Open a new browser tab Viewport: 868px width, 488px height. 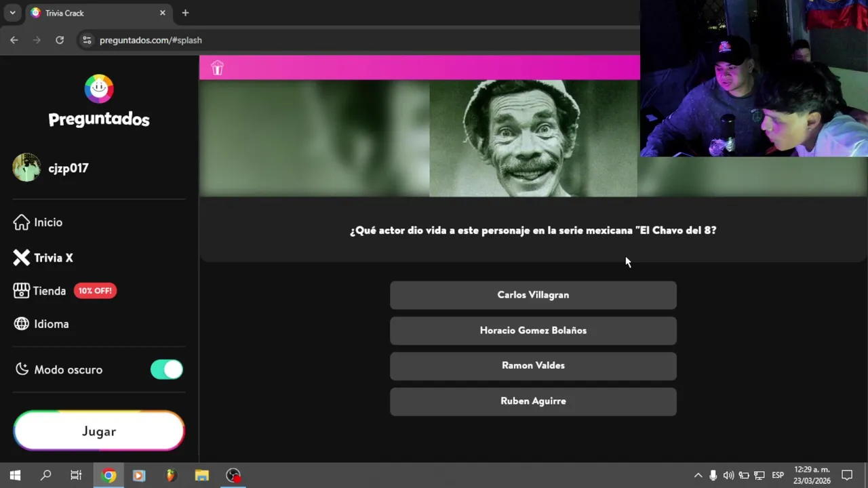pyautogui.click(x=185, y=13)
